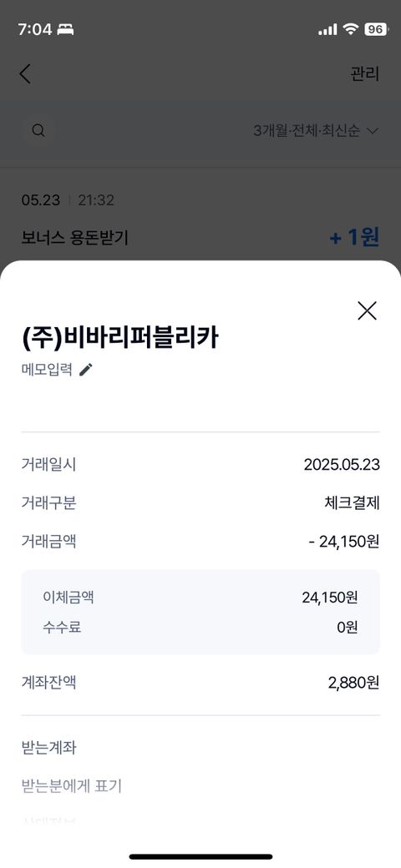Open the 관리 menu
This screenshot has height=868, width=401.
pos(364,74)
